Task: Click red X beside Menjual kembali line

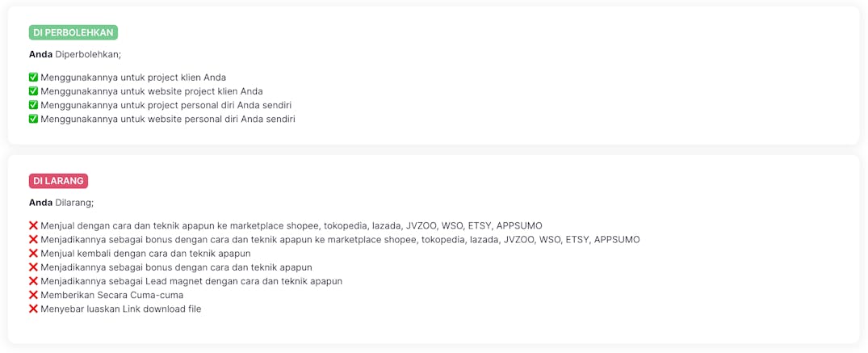Action: (x=34, y=253)
